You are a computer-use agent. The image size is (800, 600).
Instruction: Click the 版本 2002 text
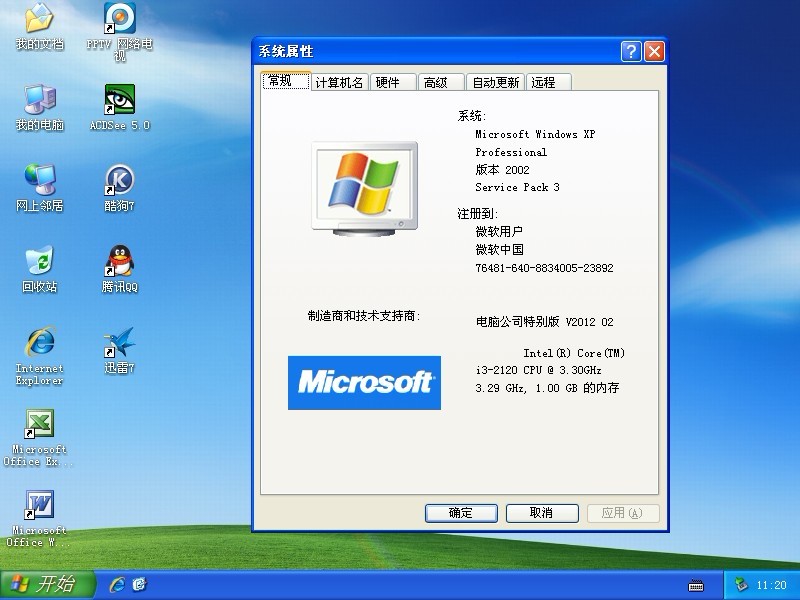pyautogui.click(x=503, y=169)
